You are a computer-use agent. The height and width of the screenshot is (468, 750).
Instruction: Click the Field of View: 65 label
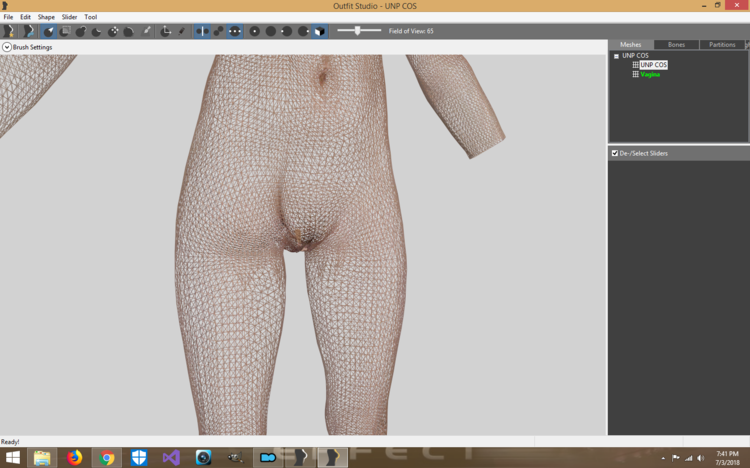[x=411, y=31]
